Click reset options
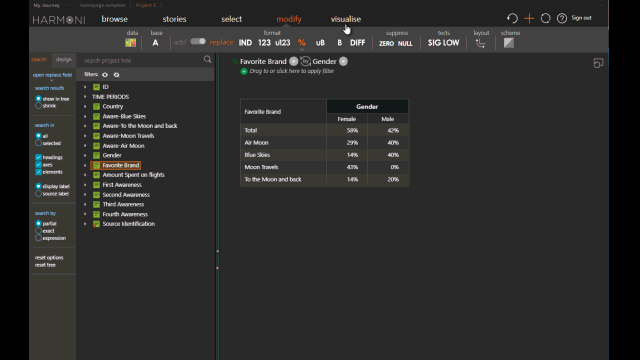This screenshot has width=640, height=360. click(x=49, y=258)
